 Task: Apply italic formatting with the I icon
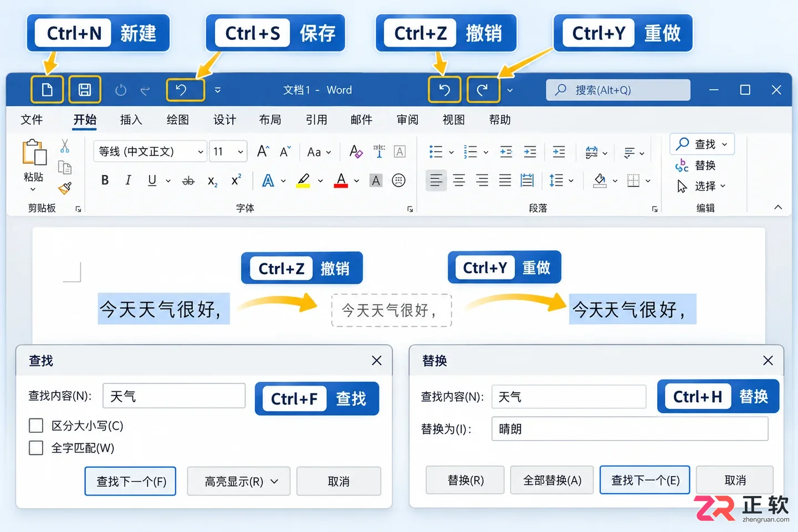pyautogui.click(x=128, y=180)
